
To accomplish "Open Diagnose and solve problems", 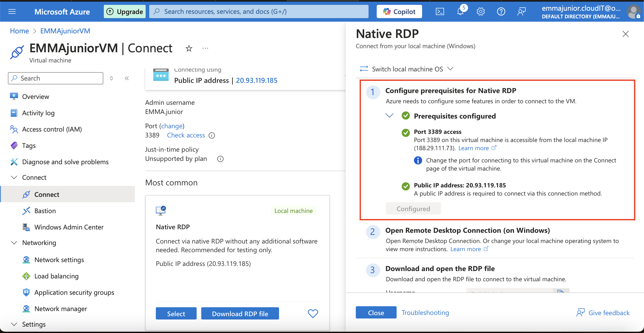I will pyautogui.click(x=65, y=162).
